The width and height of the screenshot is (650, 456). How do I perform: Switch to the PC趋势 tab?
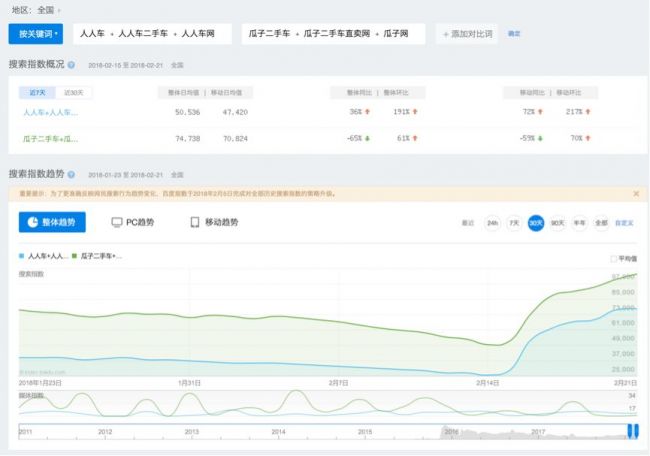point(133,222)
